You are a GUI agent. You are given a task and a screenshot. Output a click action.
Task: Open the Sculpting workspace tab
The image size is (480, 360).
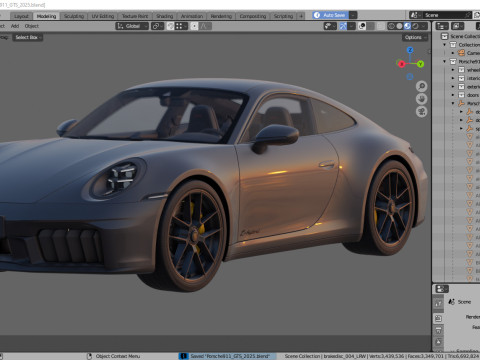click(x=74, y=16)
